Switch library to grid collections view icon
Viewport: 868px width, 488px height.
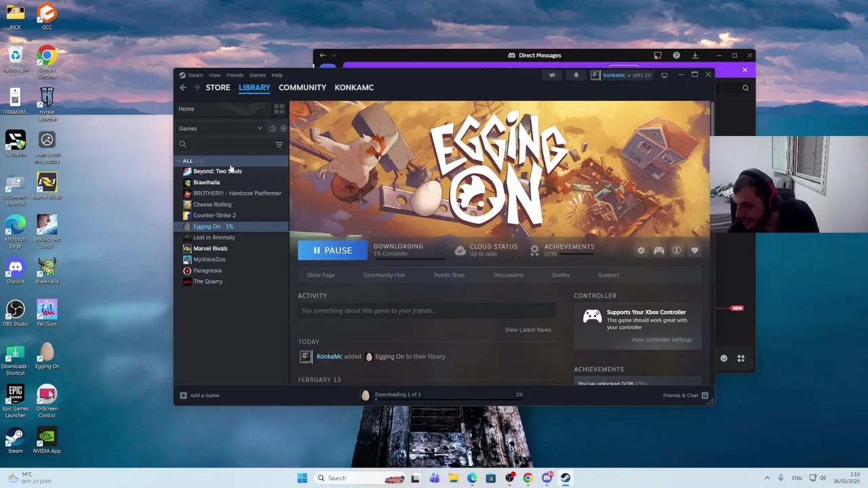279,108
